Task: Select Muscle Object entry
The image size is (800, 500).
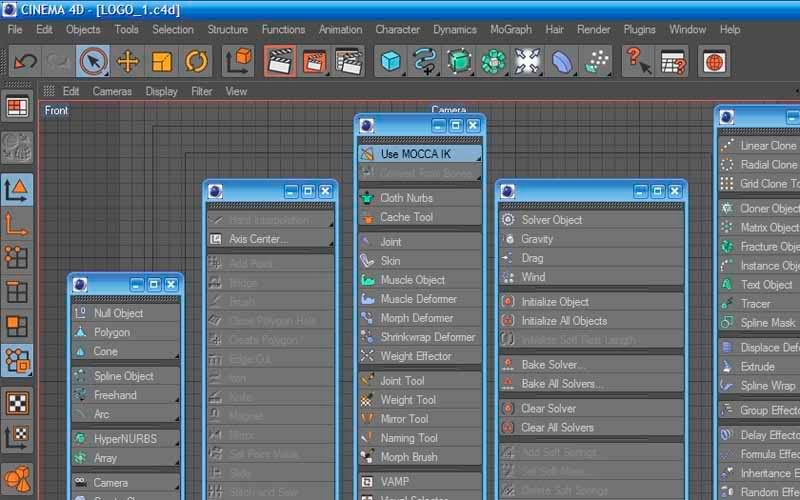Action: [x=419, y=280]
